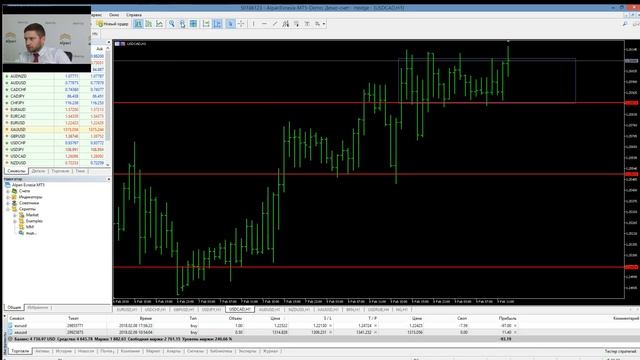The width and height of the screenshot is (640, 360).
Task: Select the eurusd open position row
Action: tap(322, 326)
